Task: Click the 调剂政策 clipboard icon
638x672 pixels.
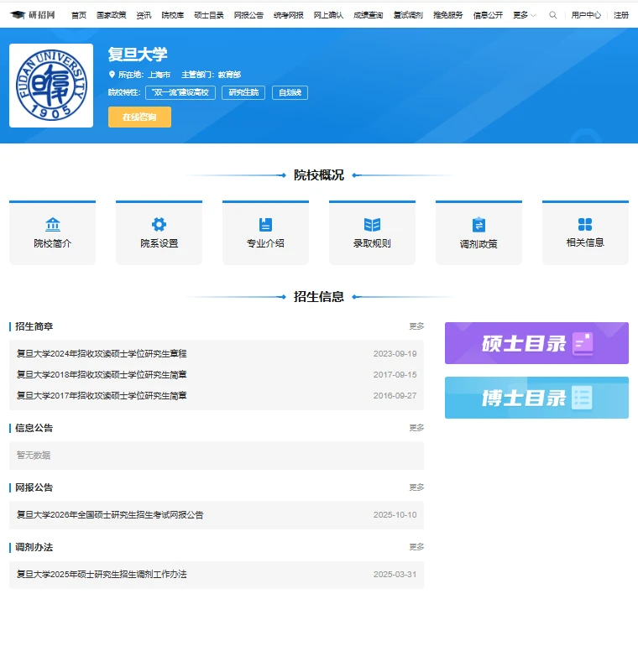Action: [478, 225]
